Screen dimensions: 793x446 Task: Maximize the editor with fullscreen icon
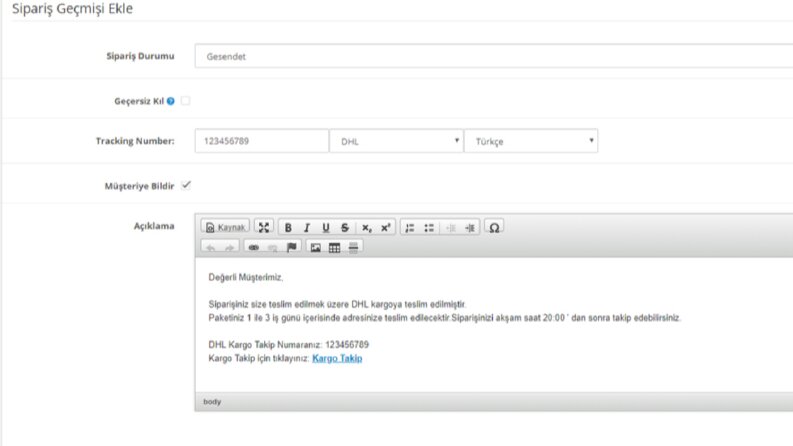click(264, 228)
